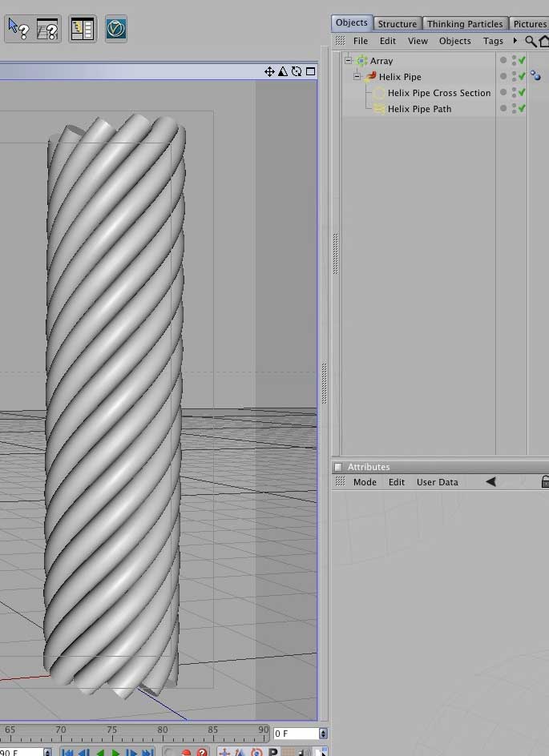Screen dimensions: 549x756
Task: Open the help window icon with question mark
Action: pos(47,29)
